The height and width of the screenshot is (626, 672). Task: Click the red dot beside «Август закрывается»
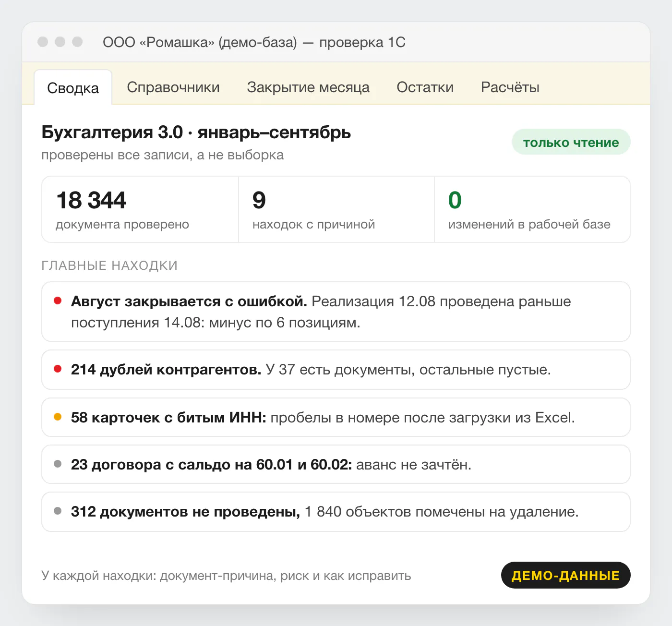(x=58, y=301)
